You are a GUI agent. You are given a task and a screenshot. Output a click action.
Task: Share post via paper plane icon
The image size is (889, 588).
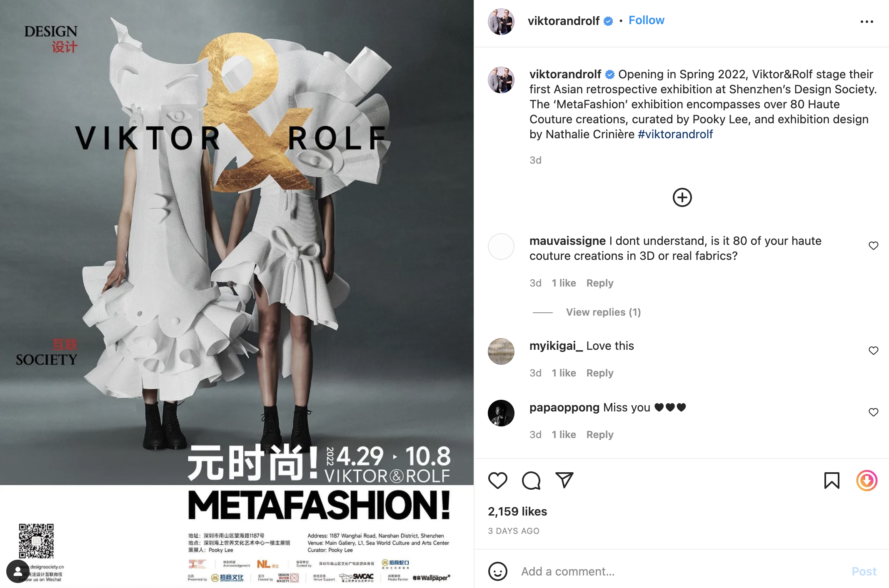tap(564, 480)
